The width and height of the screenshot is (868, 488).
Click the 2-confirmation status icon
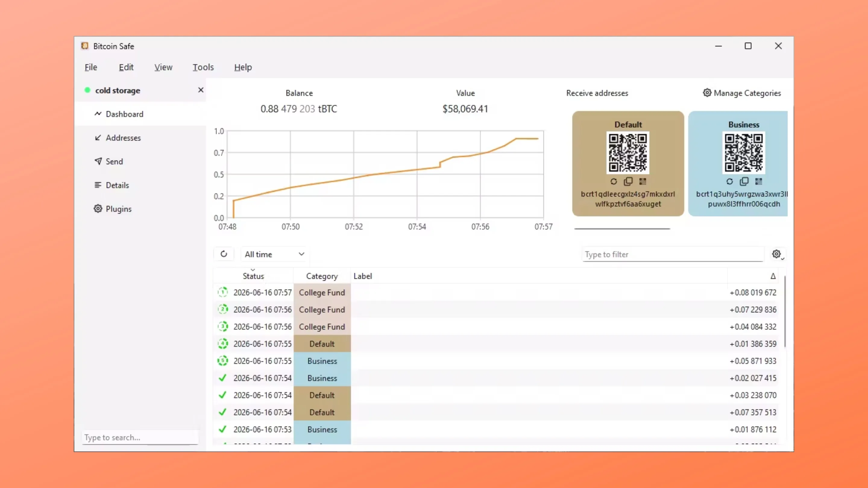[x=223, y=309]
